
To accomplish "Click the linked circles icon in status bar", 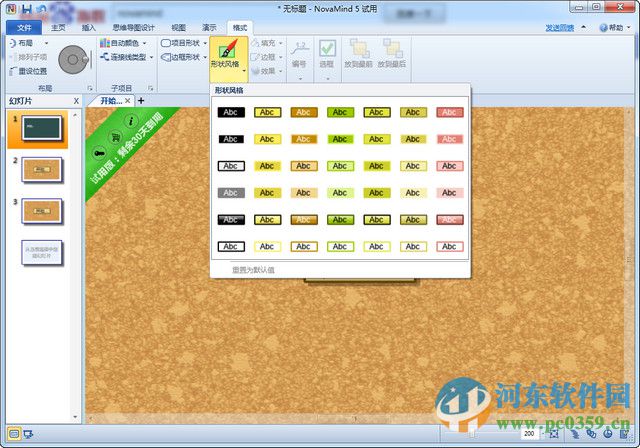I will click(x=591, y=434).
